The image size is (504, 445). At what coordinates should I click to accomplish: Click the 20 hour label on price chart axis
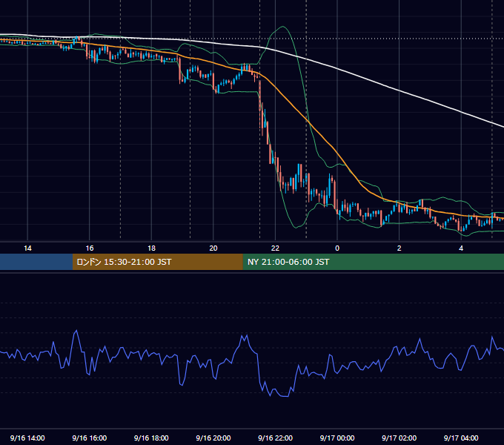(x=213, y=248)
